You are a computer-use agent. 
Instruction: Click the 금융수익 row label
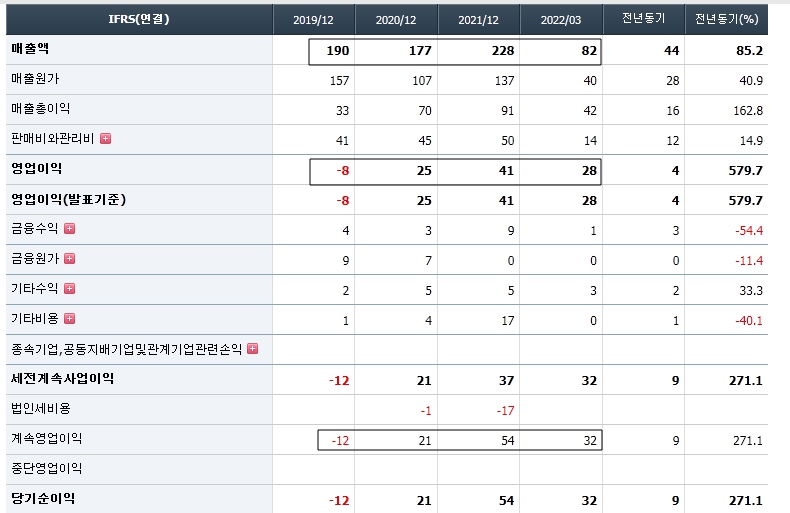(x=34, y=229)
